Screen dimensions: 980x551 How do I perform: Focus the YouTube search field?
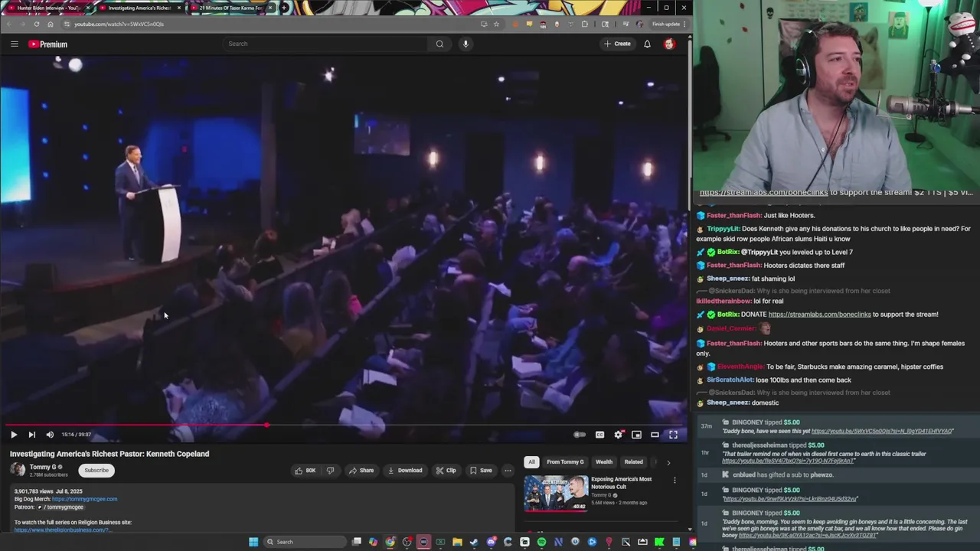[325, 44]
